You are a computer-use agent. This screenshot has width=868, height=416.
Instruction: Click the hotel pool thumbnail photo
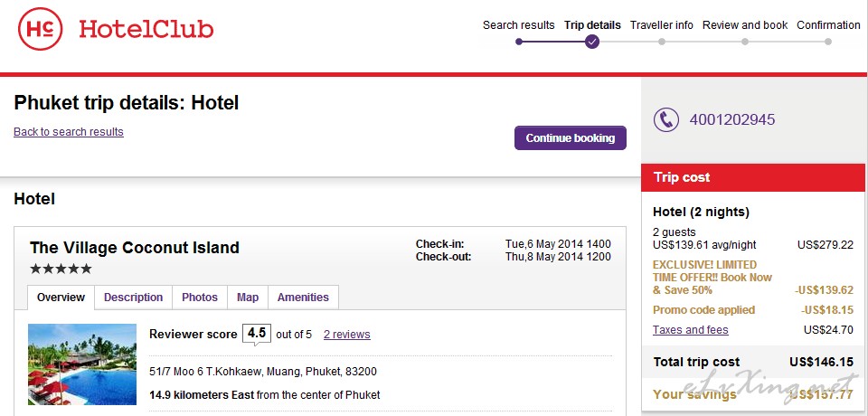82,364
